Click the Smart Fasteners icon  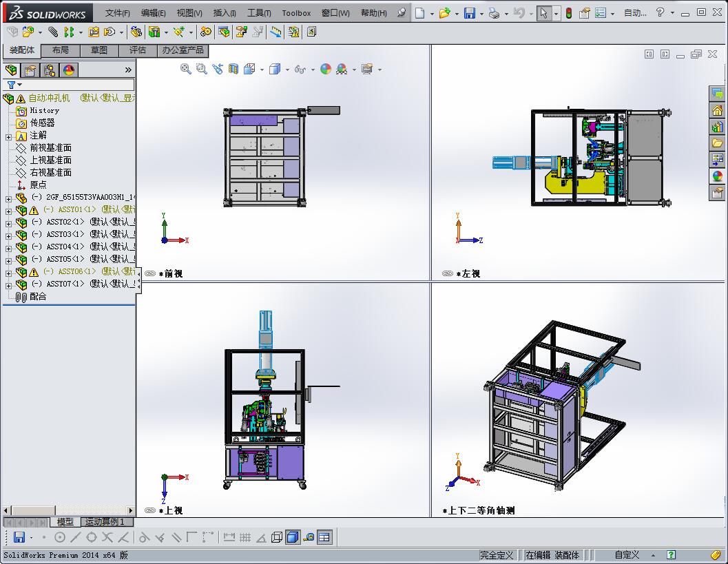94,32
